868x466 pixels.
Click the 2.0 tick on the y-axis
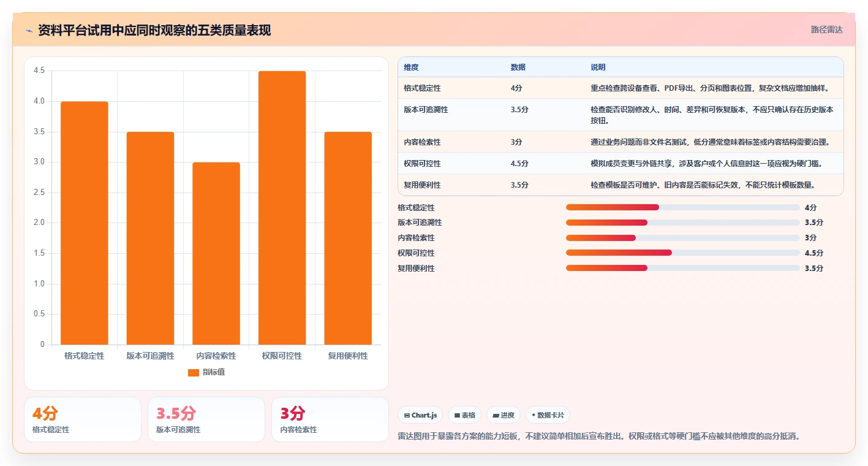click(39, 223)
